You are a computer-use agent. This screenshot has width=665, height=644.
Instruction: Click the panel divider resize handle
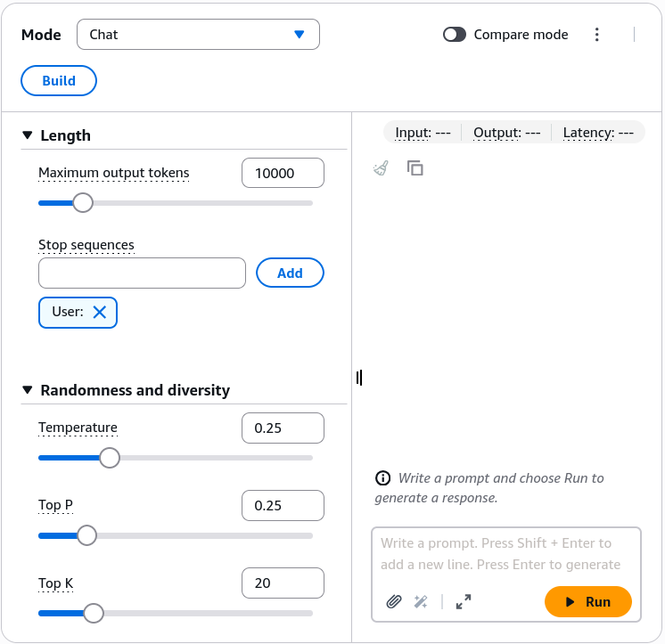point(359,378)
